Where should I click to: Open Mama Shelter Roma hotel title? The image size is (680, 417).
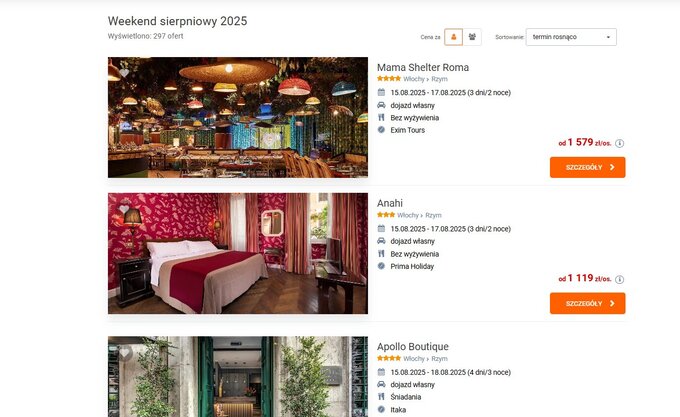(x=423, y=67)
